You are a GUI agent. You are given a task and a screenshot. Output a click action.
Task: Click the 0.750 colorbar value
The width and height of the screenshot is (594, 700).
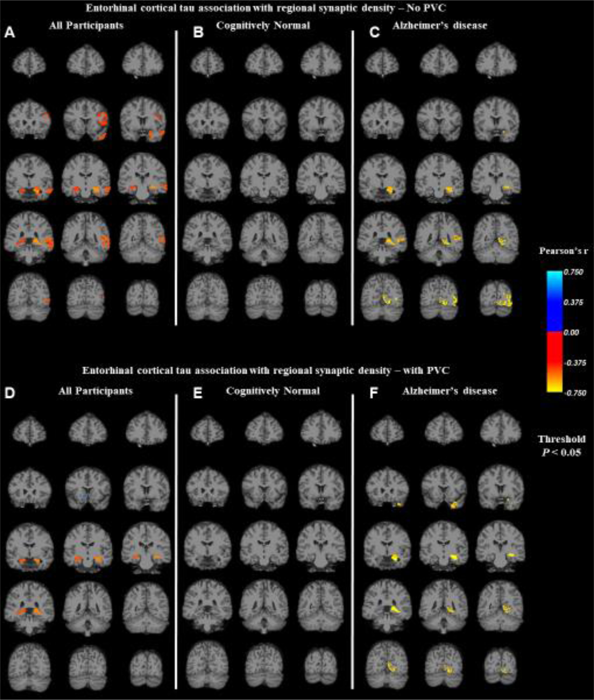click(573, 272)
